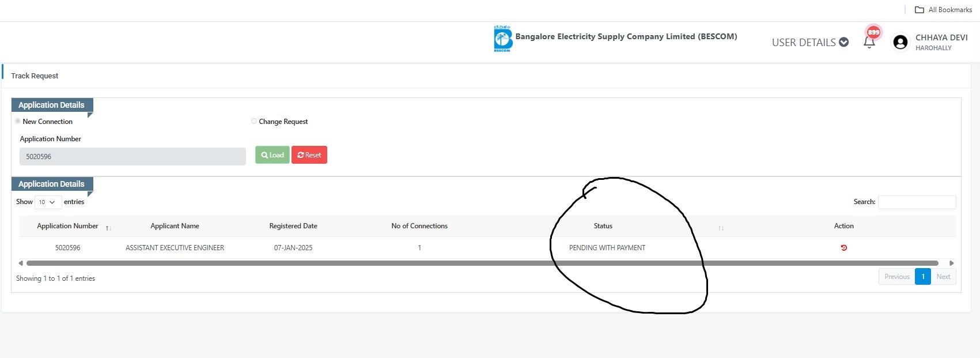Image resolution: width=980 pixels, height=358 pixels.
Task: Click the Bangalore Electricity Supply Company Limited title
Action: click(626, 36)
